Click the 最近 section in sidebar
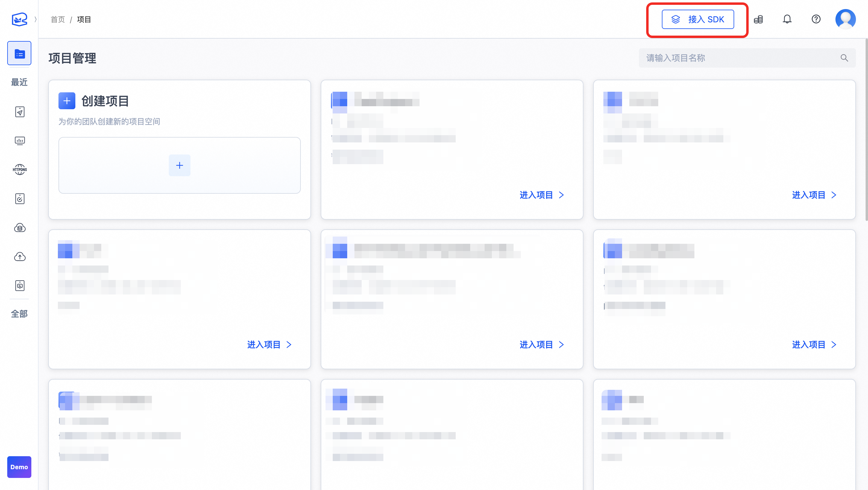 tap(19, 82)
